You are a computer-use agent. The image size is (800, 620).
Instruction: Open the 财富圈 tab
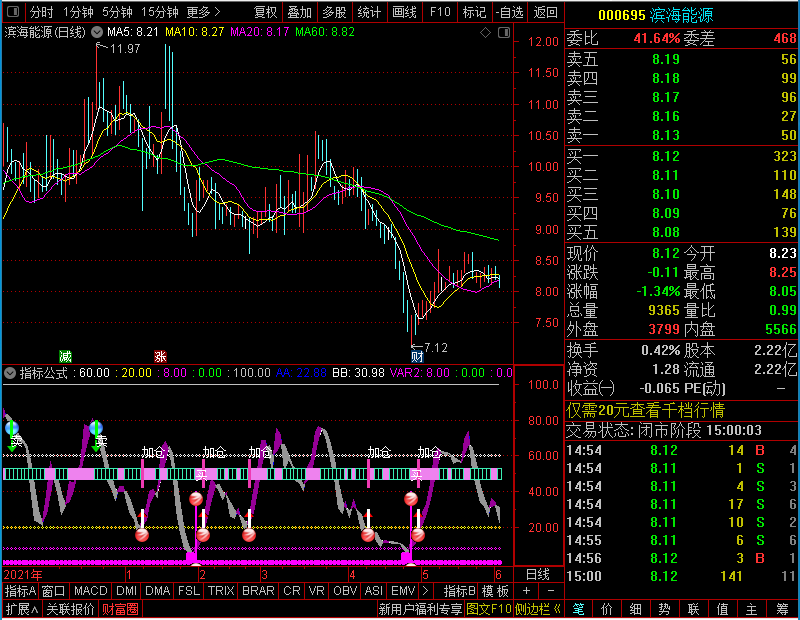point(120,609)
